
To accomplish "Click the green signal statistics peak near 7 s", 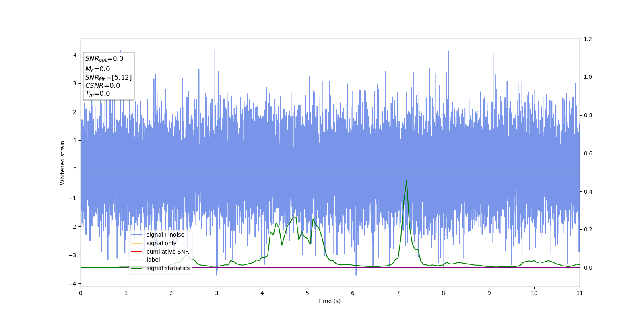I will click(407, 180).
